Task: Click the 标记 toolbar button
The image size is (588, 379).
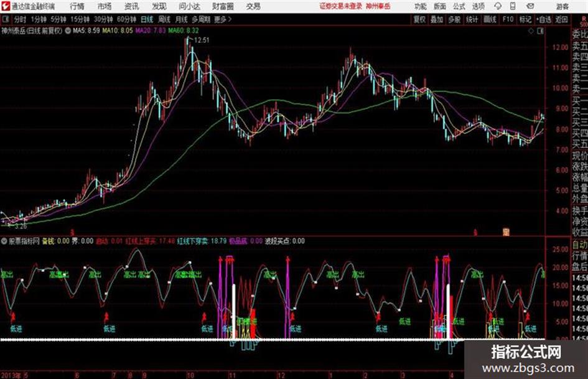Action: pyautogui.click(x=525, y=19)
